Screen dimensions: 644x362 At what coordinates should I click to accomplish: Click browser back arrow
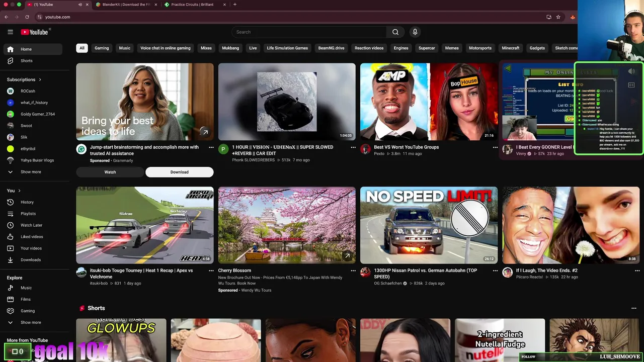point(7,17)
